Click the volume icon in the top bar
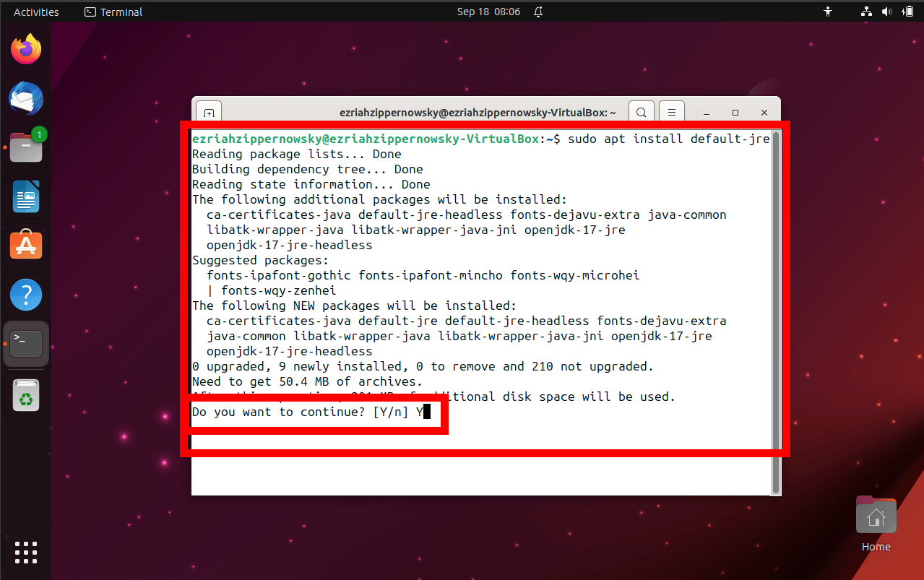Viewport: 924px width, 580px height. pyautogui.click(x=886, y=12)
